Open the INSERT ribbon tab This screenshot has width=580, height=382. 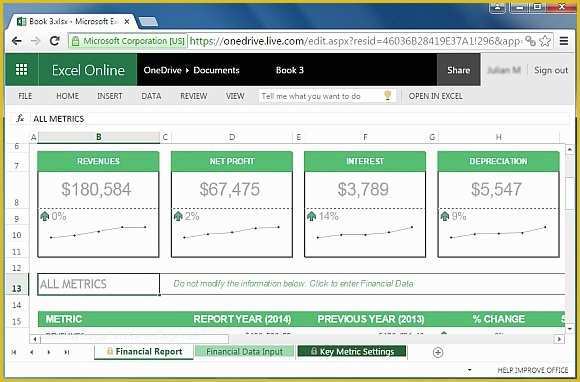click(109, 96)
